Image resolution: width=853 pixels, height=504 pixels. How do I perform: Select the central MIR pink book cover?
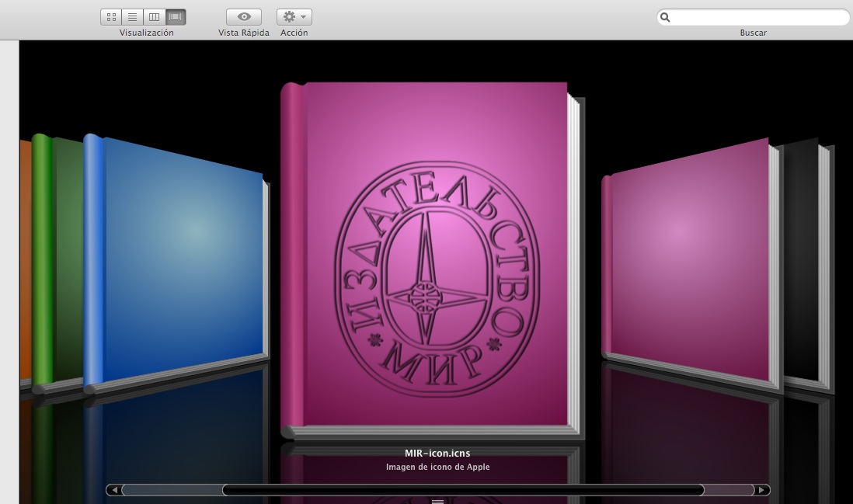(433, 260)
